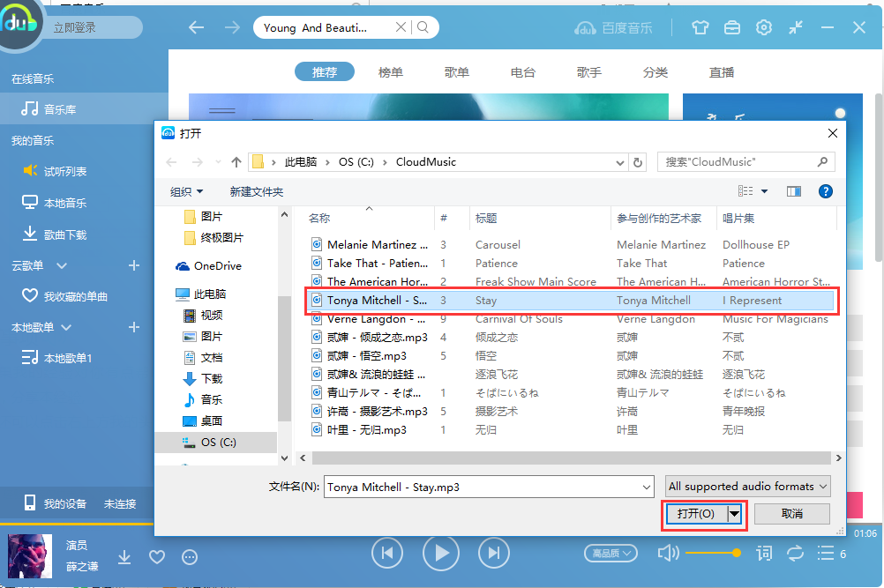Go up one folder in dialog
Image resolution: width=884 pixels, height=588 pixels.
click(236, 162)
